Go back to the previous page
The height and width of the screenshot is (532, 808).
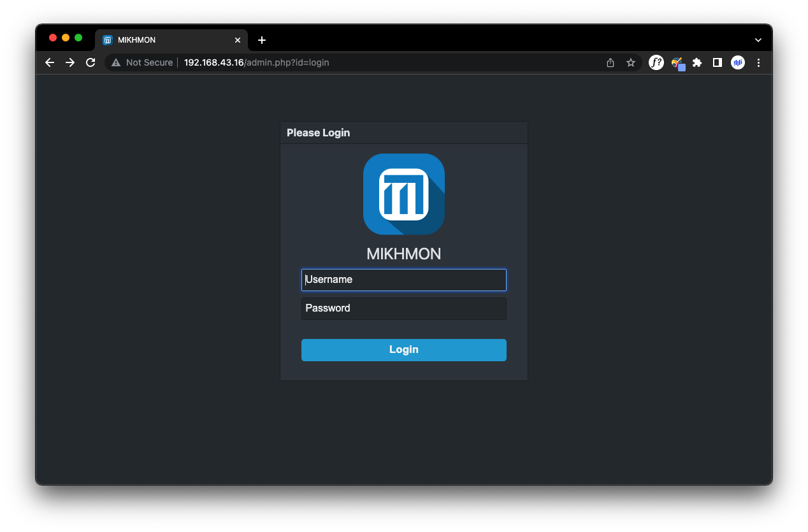[x=50, y=62]
